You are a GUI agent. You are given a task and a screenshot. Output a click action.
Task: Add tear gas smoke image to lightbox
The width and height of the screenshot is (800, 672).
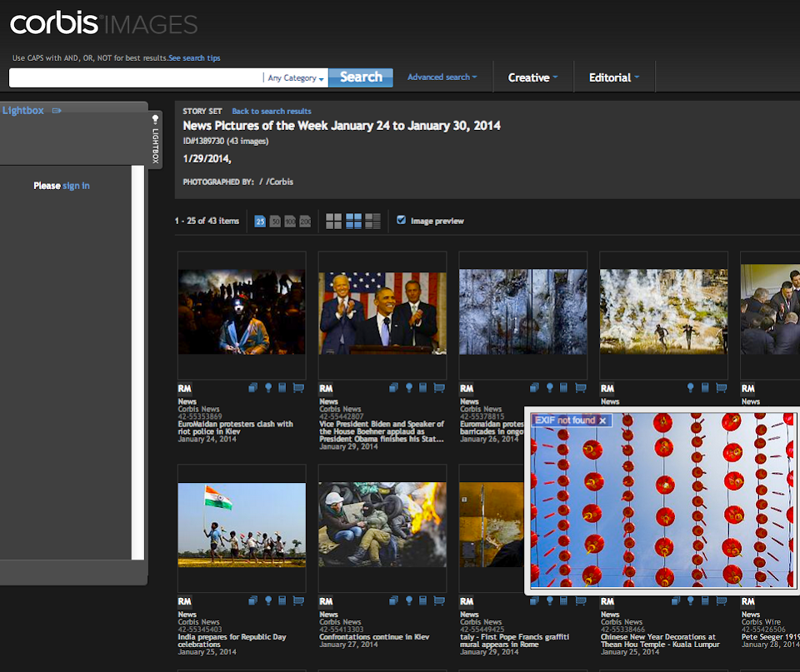[x=691, y=388]
